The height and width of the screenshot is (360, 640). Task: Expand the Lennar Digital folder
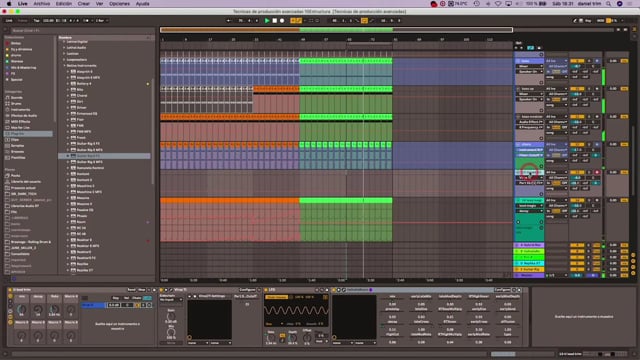64,42
